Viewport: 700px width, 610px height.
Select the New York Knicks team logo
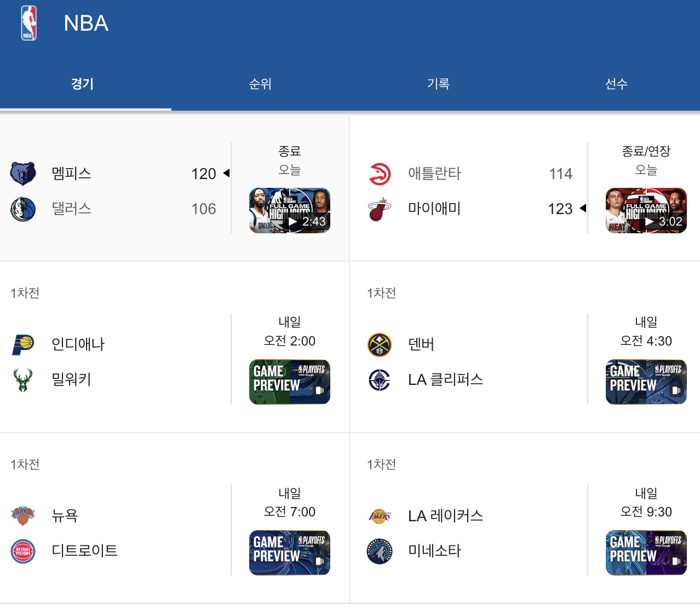pos(22,515)
